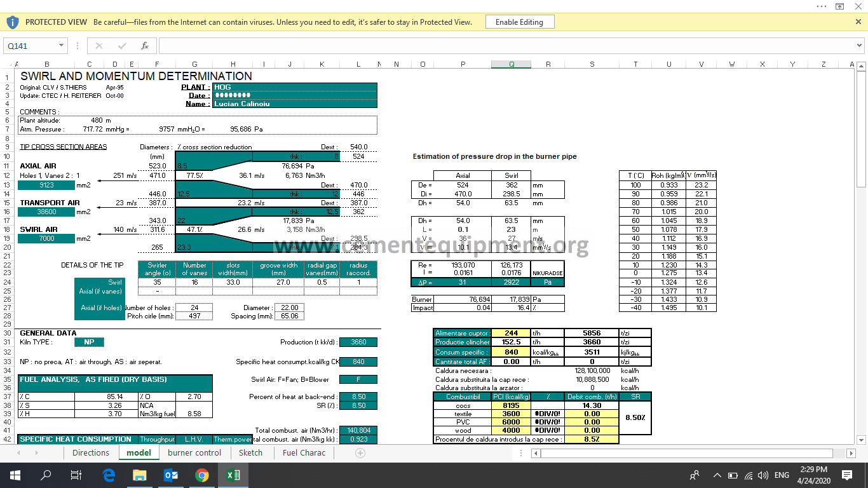Click the next sheet navigation arrow
The width and height of the screenshot is (868, 488).
(36, 453)
